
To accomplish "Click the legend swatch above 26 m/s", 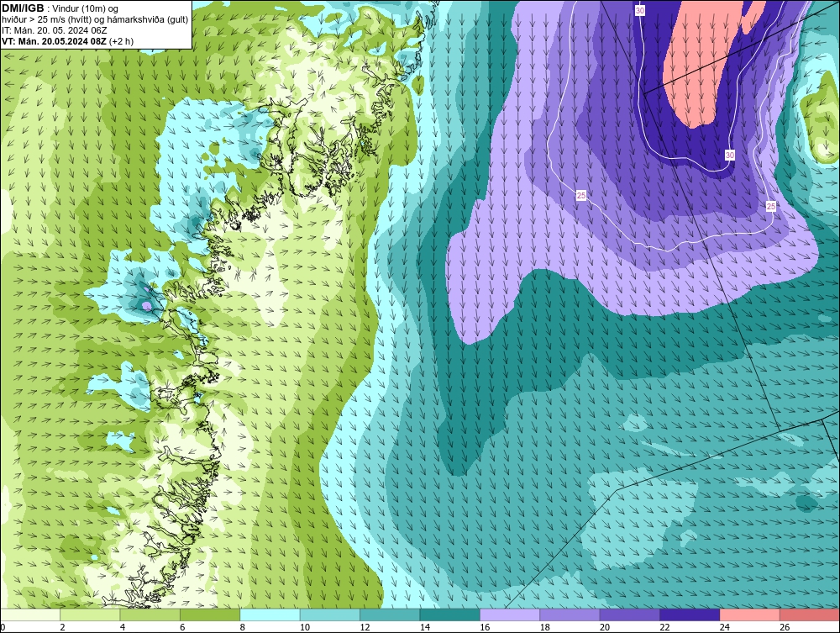I will tap(810, 615).
